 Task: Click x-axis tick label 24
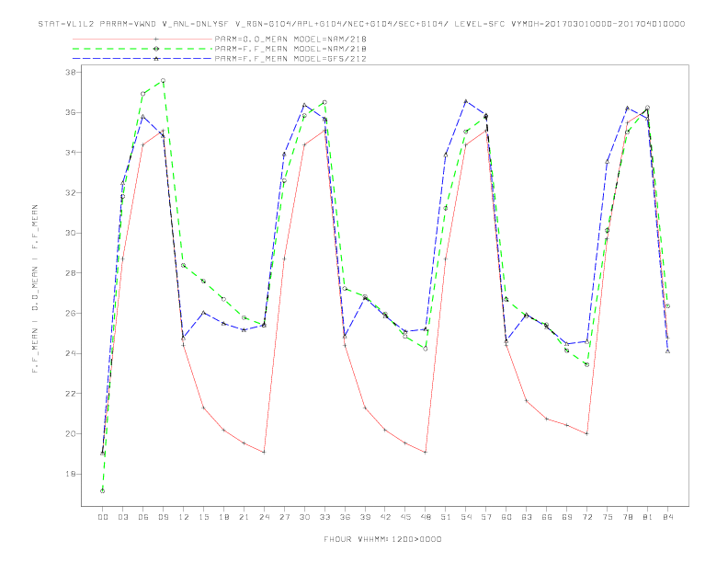[264, 517]
